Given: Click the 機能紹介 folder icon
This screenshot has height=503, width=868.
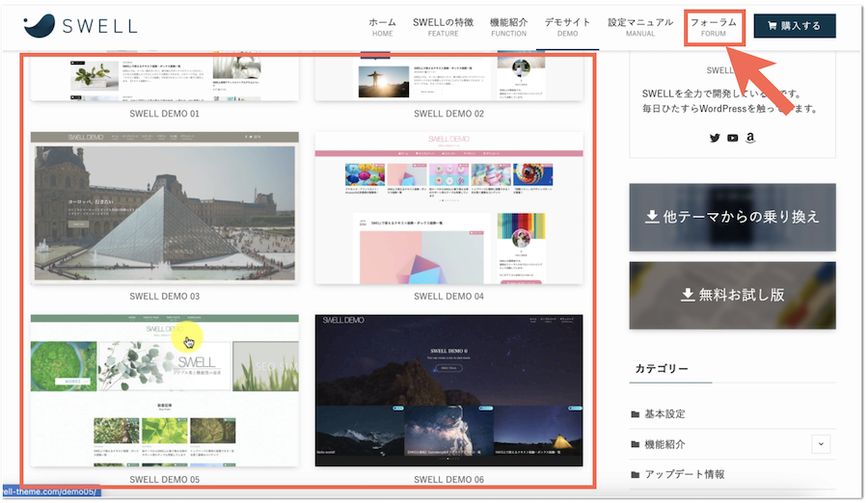Looking at the screenshot, I should 636,444.
